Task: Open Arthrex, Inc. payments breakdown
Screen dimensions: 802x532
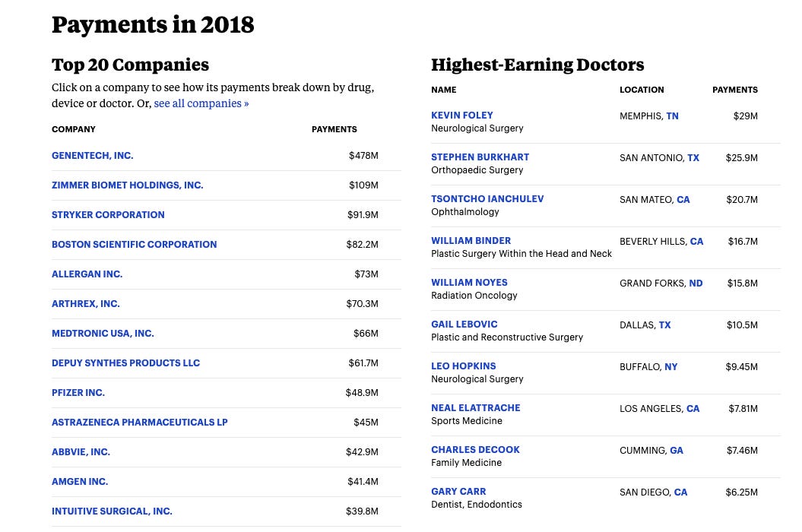Action: (x=85, y=304)
